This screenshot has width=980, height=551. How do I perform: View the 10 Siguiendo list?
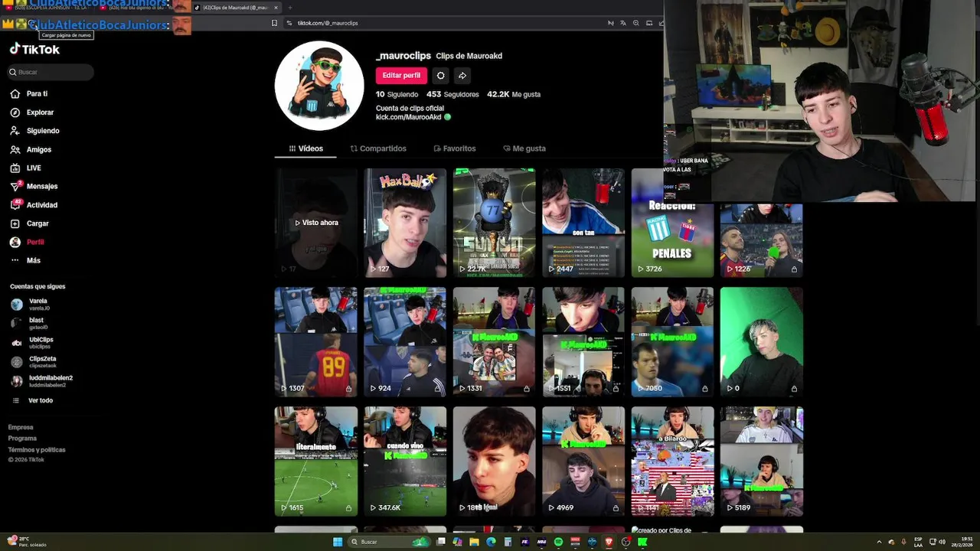point(397,94)
